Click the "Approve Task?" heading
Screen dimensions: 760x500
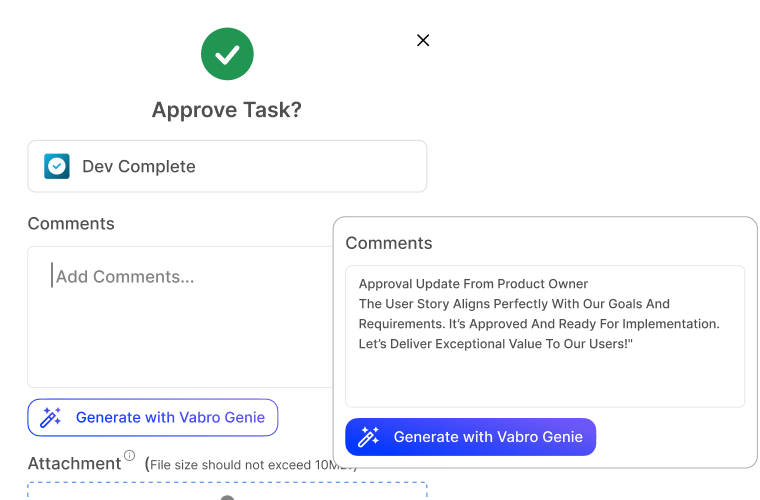(226, 110)
